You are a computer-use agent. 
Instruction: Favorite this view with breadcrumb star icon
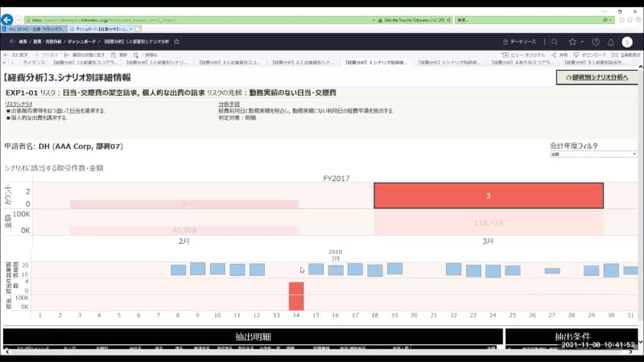click(176, 42)
